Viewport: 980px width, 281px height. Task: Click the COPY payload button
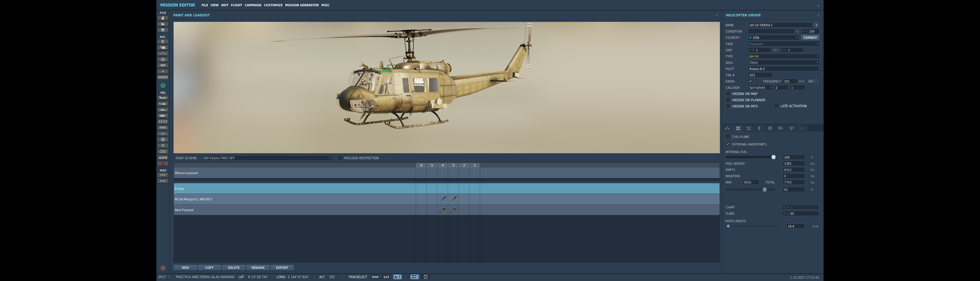[x=209, y=268]
